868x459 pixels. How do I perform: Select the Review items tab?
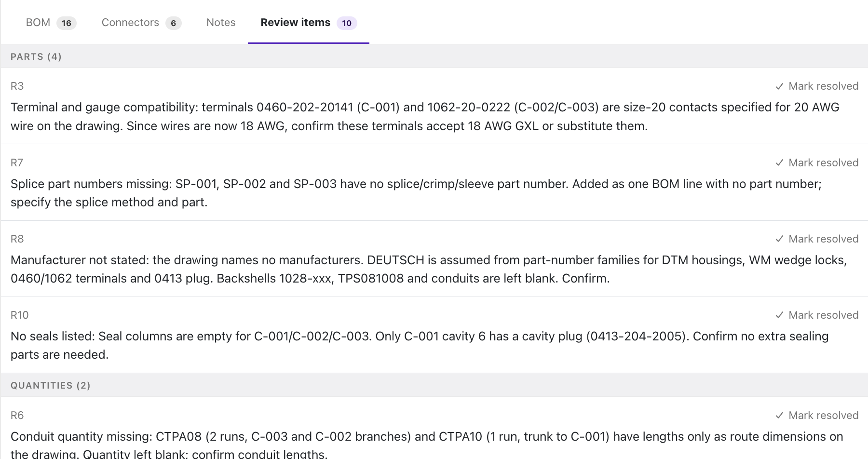pyautogui.click(x=309, y=23)
